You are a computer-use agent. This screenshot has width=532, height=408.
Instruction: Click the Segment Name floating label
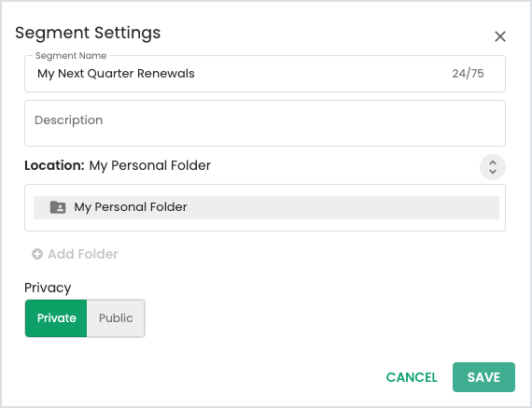[x=71, y=56]
